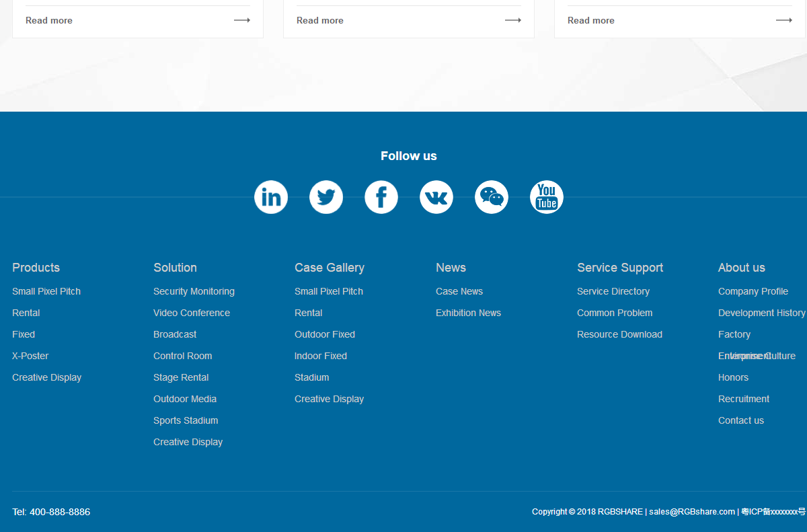Image resolution: width=807 pixels, height=532 pixels.
Task: Open Outdoor Fixed in Case Gallery
Action: pos(325,334)
